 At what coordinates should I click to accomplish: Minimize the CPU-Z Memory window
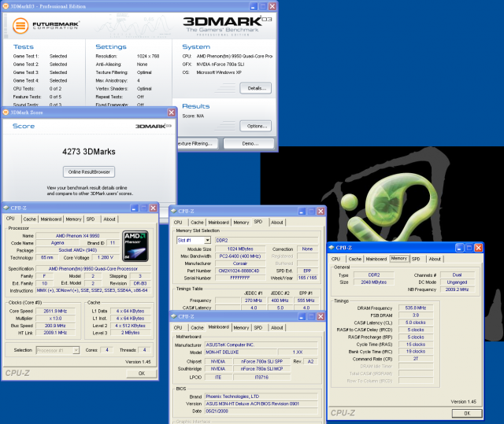(460, 248)
